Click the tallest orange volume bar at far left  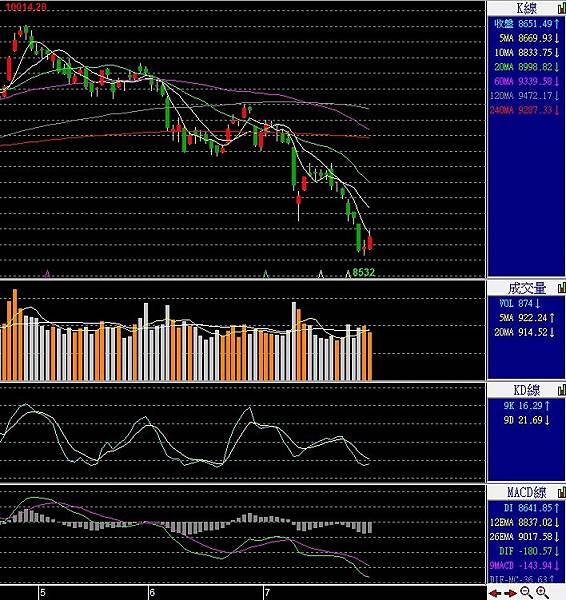(15, 335)
